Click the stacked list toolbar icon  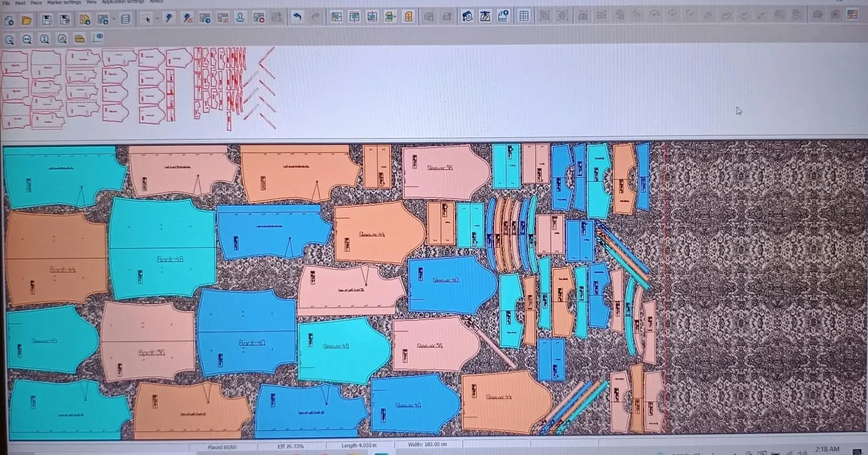[x=125, y=20]
